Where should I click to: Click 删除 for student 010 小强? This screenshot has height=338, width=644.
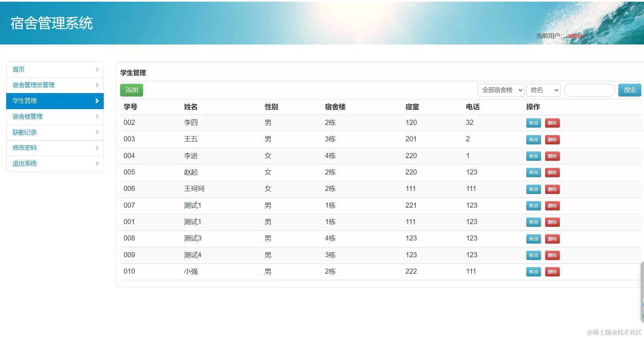(552, 272)
